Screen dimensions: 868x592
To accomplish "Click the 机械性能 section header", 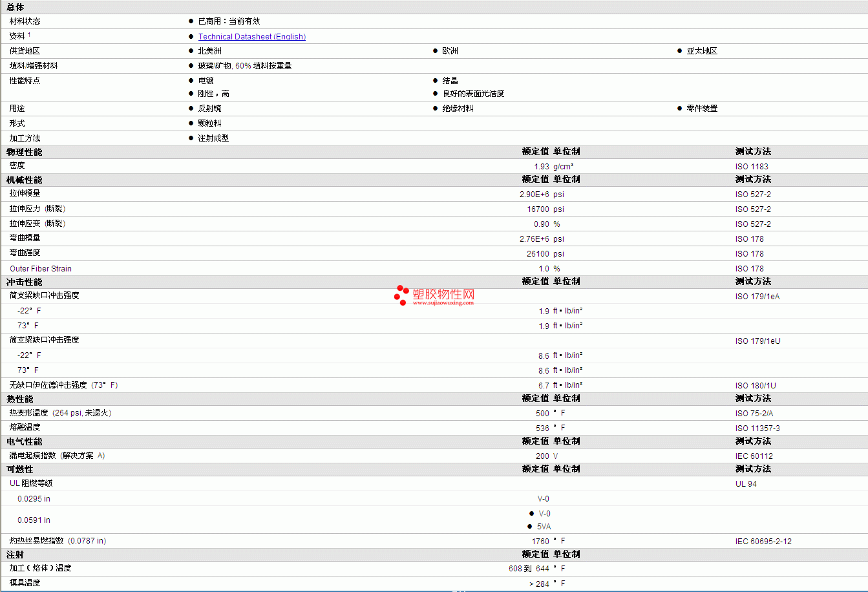I will click(25, 180).
